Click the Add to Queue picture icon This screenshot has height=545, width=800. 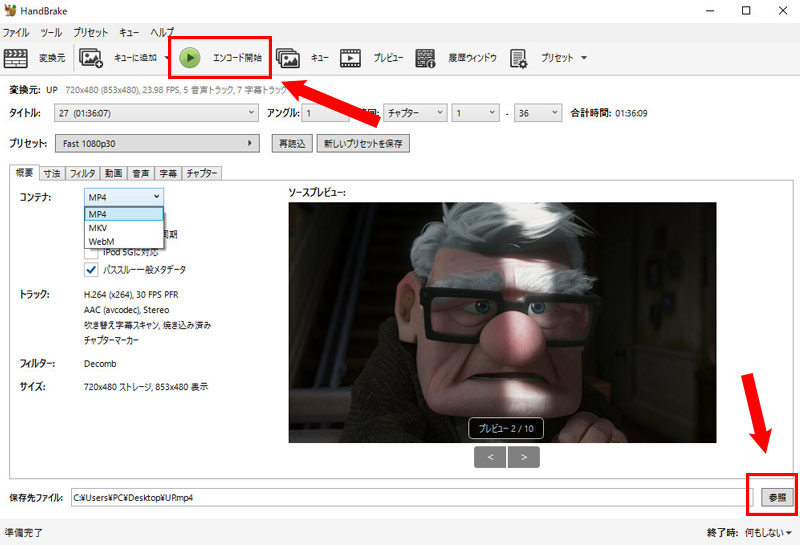91,58
